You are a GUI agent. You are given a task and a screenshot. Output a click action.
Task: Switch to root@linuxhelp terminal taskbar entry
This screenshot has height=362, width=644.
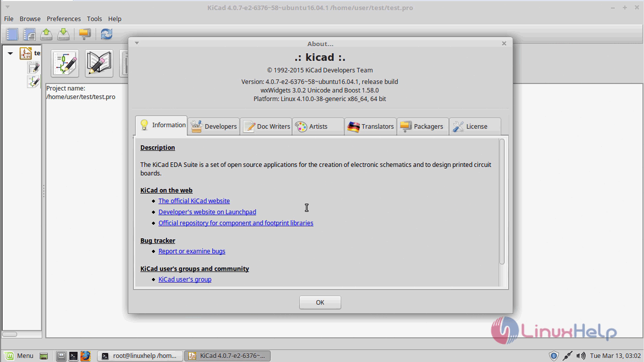coord(139,355)
